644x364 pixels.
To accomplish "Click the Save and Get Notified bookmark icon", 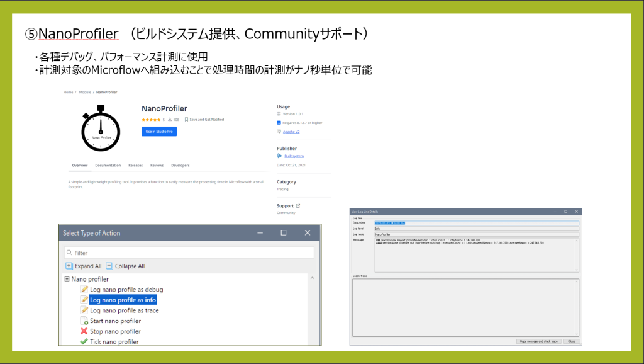I will click(x=186, y=119).
